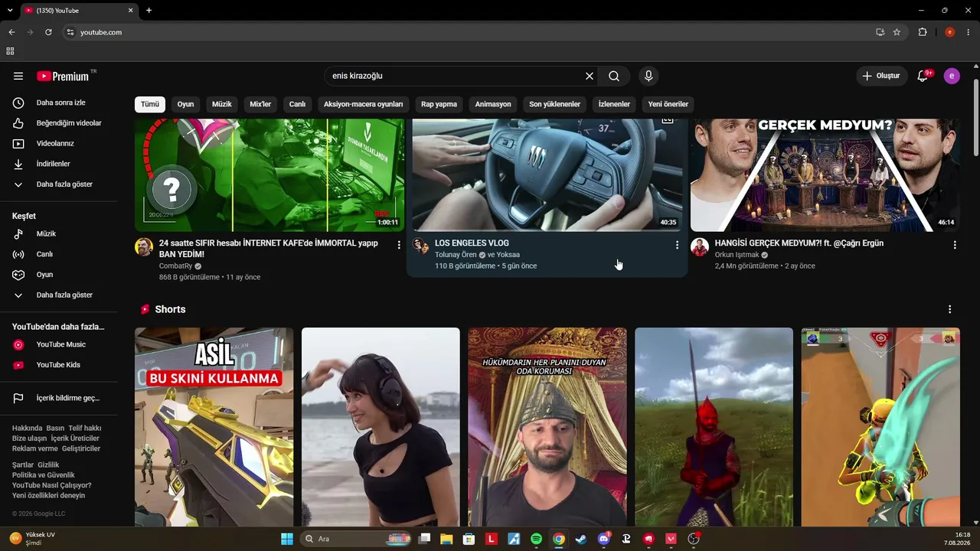Open Discord from the taskbar

(x=603, y=539)
